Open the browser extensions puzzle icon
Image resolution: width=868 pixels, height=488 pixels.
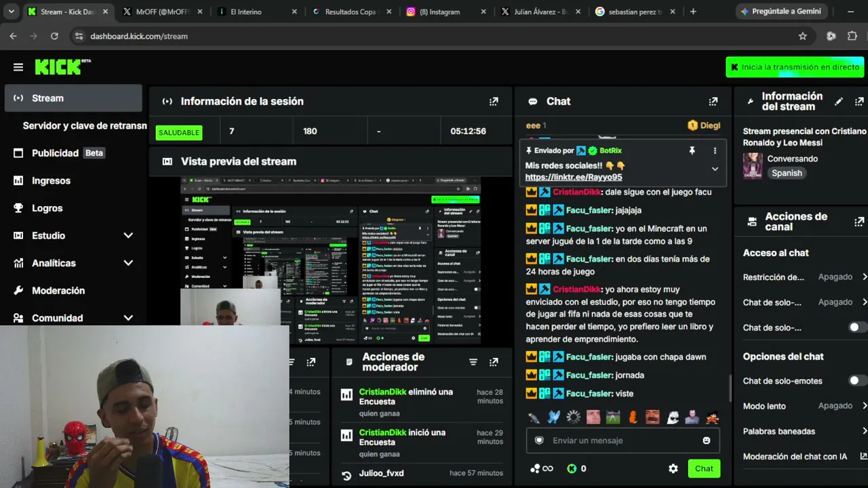852,36
